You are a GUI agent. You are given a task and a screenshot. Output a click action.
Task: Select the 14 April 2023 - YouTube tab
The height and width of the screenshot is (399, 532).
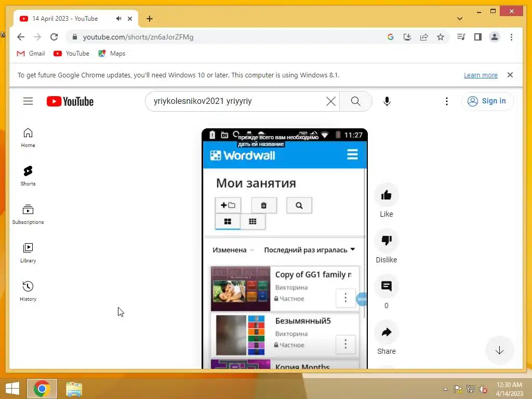point(65,19)
